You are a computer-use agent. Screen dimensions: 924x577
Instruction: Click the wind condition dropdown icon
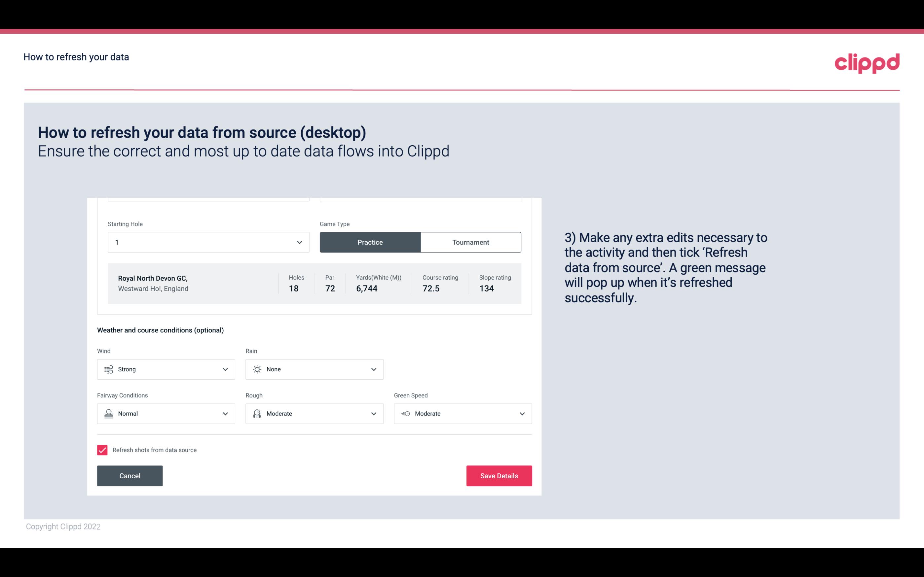pyautogui.click(x=225, y=369)
